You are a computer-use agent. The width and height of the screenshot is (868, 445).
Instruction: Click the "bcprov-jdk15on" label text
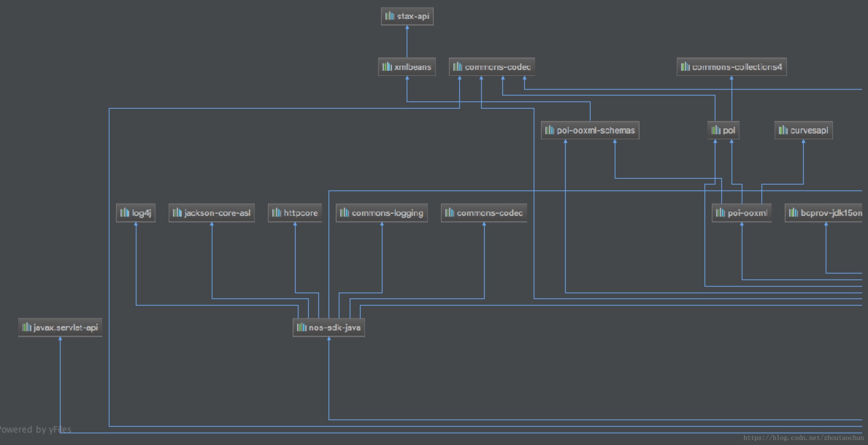pos(831,213)
